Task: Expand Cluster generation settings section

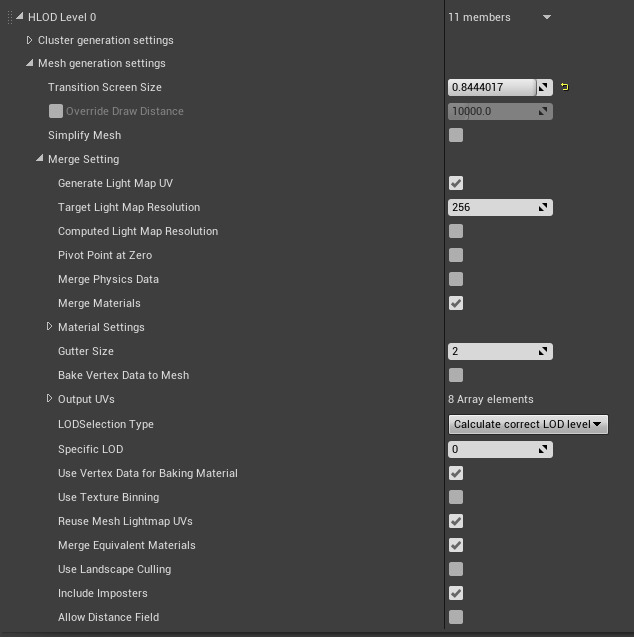Action: 30,40
